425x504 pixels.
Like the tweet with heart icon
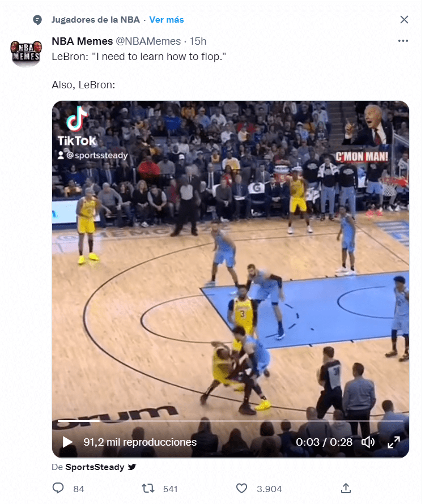pos(241,489)
